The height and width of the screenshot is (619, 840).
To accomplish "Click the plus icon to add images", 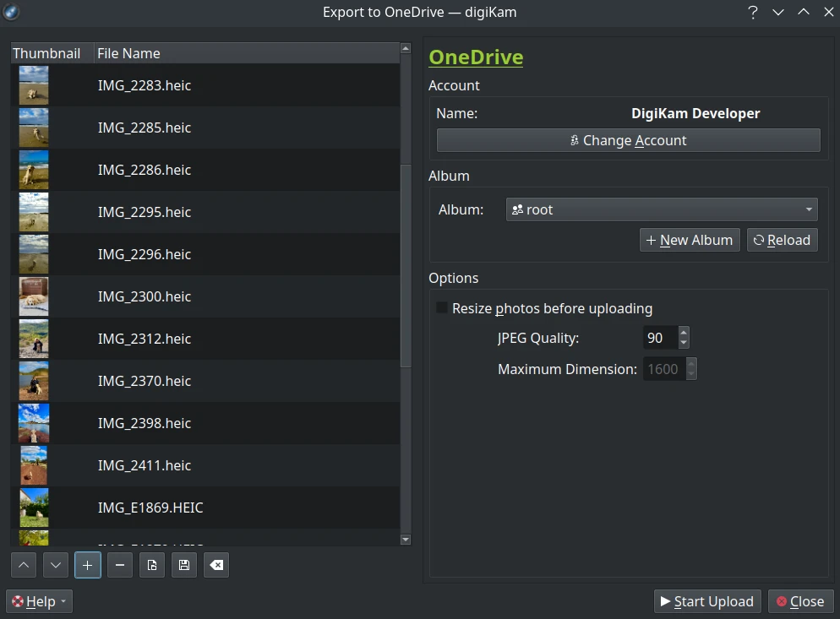I will tap(88, 565).
